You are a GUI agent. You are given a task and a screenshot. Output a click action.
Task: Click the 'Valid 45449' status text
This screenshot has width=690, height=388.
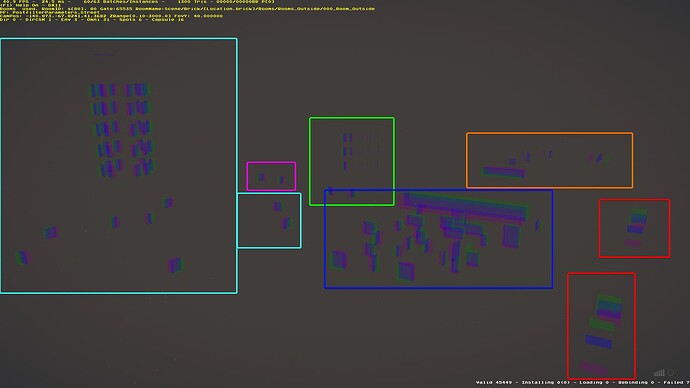(x=494, y=382)
